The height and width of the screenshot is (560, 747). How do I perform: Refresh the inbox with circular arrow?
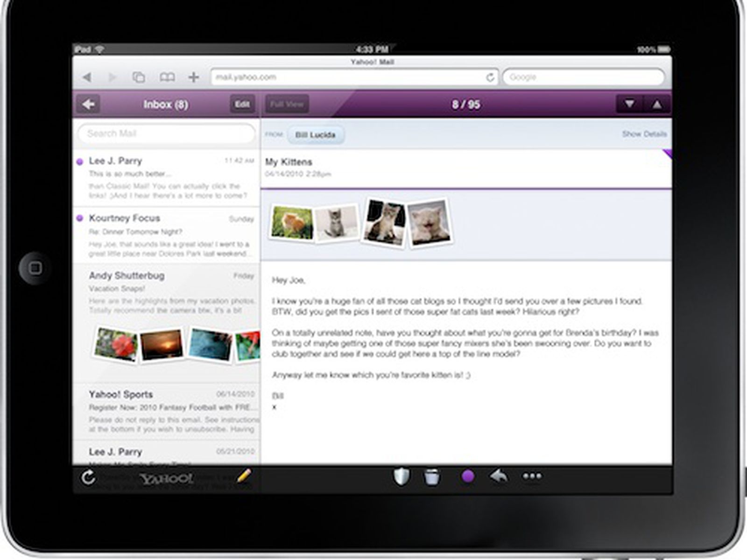[x=88, y=477]
